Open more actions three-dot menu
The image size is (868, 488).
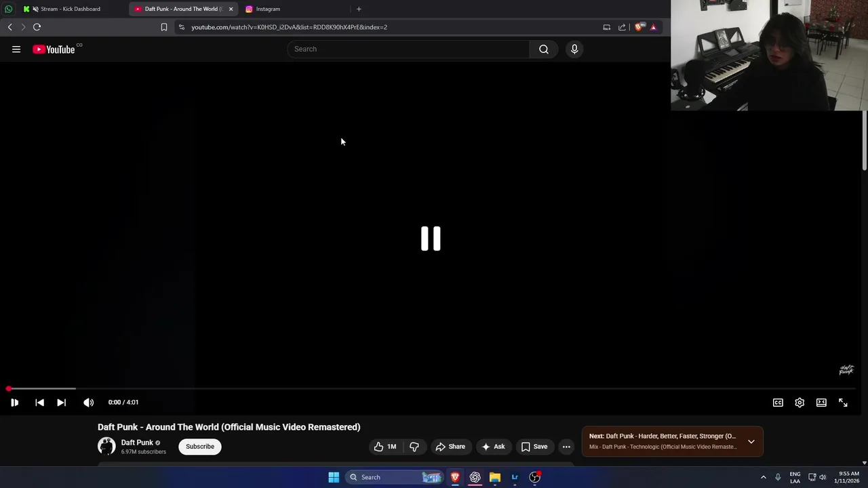566,447
